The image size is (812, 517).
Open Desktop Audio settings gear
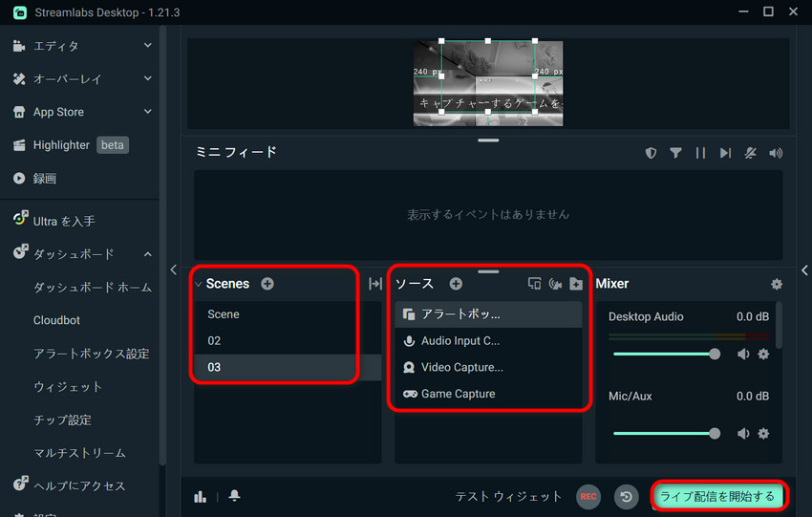(763, 354)
